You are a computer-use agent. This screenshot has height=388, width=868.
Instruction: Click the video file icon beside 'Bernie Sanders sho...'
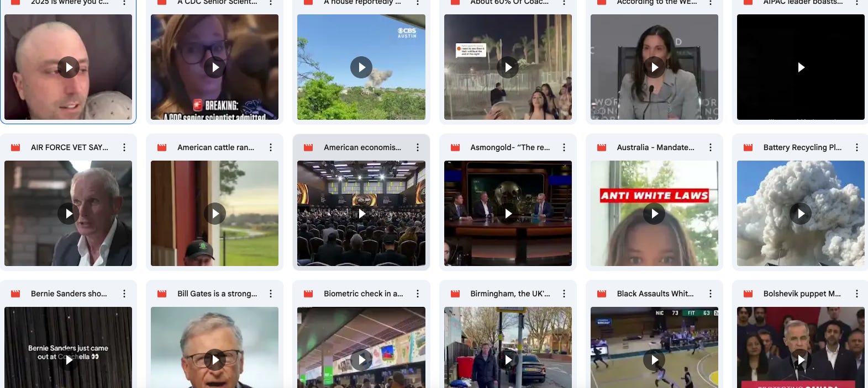pyautogui.click(x=15, y=294)
